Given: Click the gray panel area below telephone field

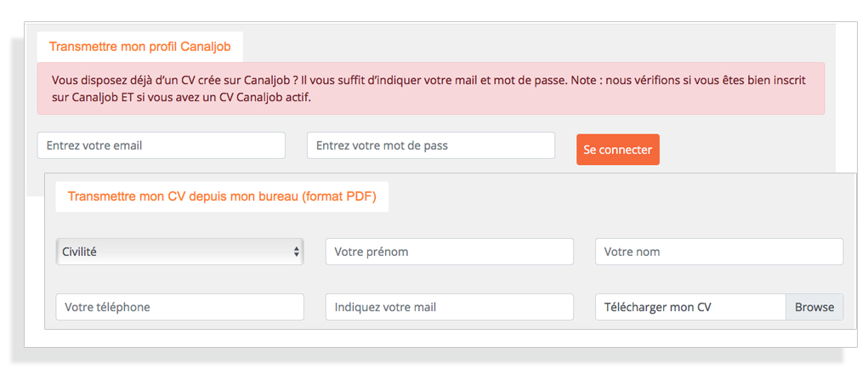Looking at the screenshot, I should coord(179,325).
